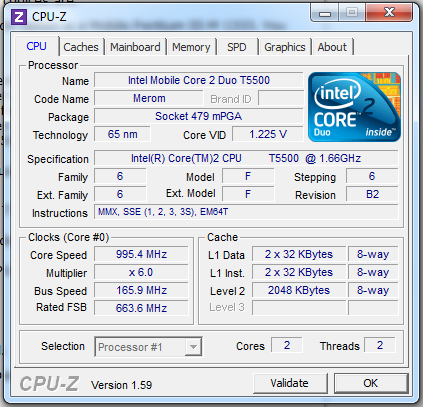Viewport: 423px width, 407px height.
Task: Click the Specification text field
Action: [x=246, y=158]
